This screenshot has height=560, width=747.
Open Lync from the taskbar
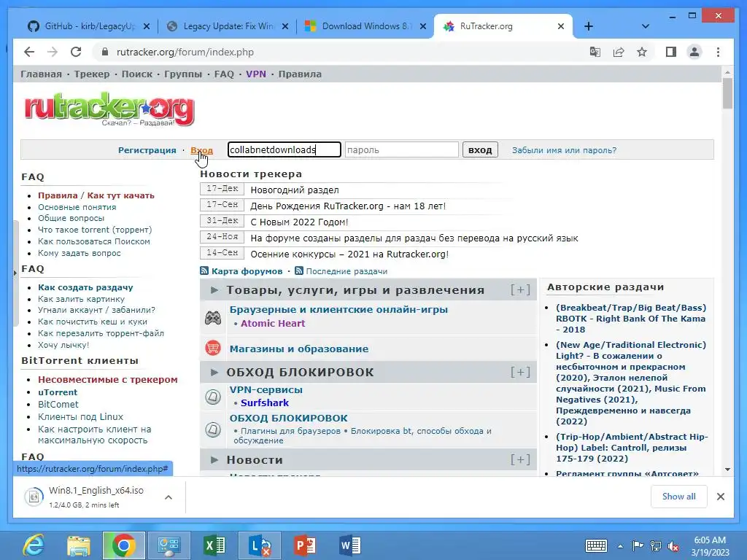260,545
